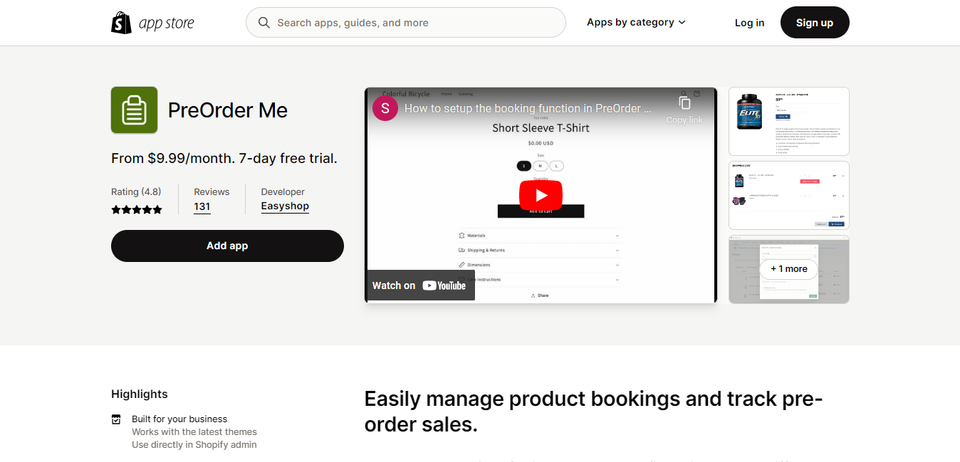Open the video title link
The height and width of the screenshot is (462, 960).
[528, 108]
